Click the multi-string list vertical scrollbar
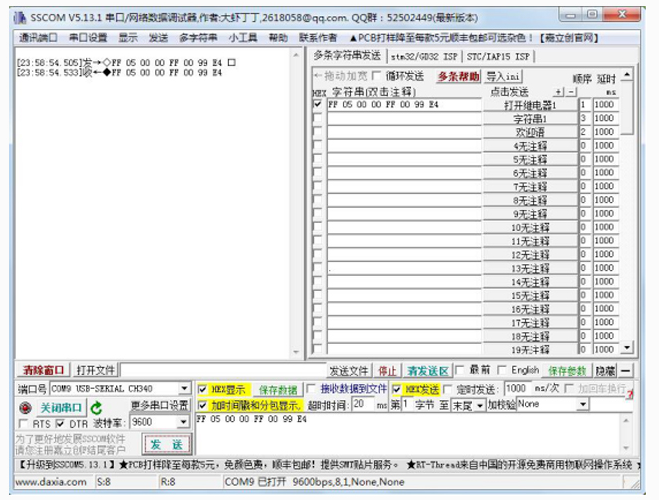The width and height of the screenshot is (659, 500). point(627,212)
